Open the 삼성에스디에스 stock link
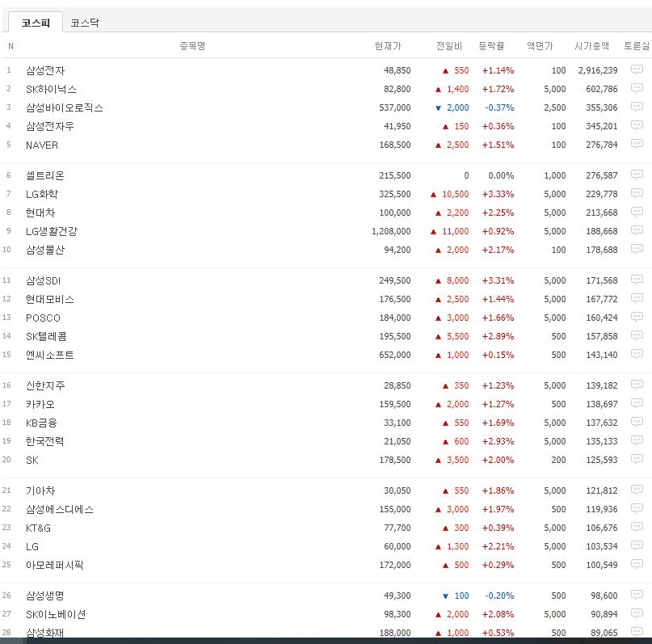652x644 pixels. coord(60,509)
